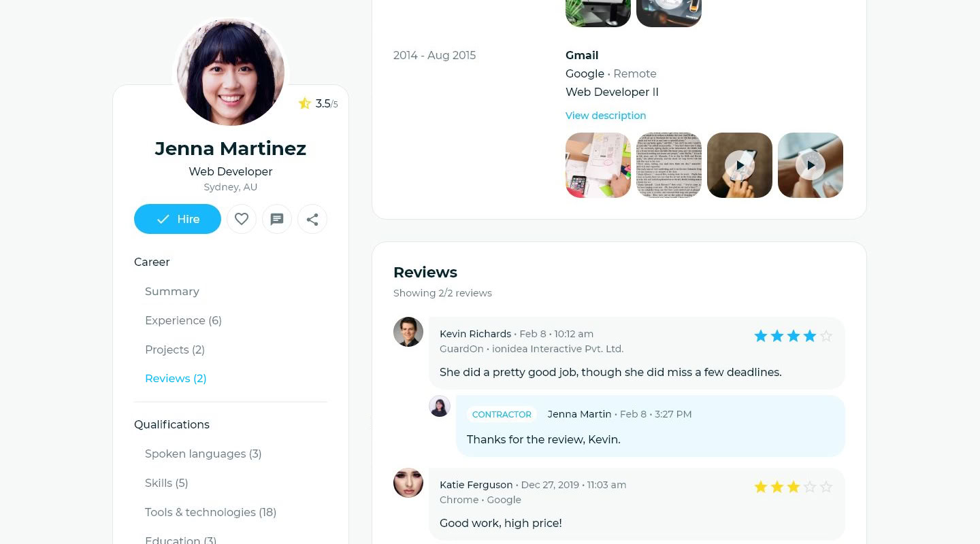Click 'Showing 2/2 reviews' text
The width and height of the screenshot is (980, 544).
(442, 293)
